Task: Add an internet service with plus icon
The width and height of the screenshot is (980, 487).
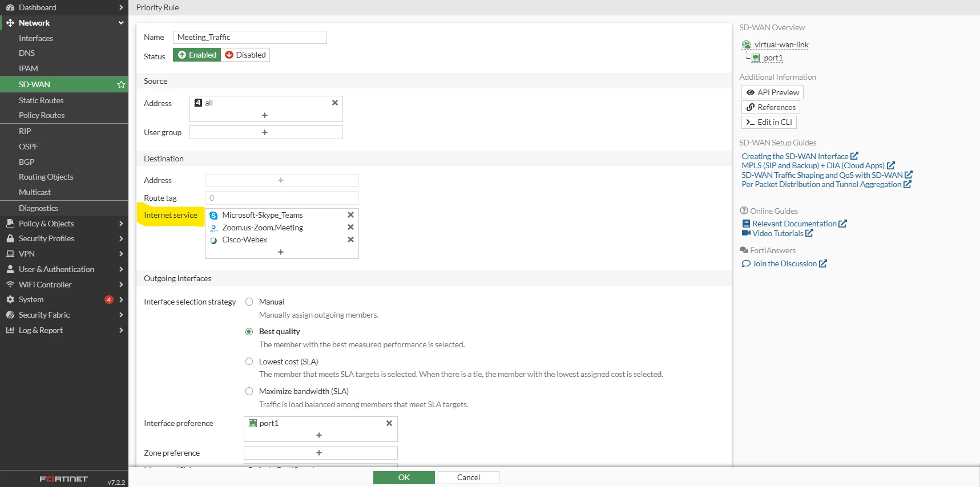Action: 281,252
